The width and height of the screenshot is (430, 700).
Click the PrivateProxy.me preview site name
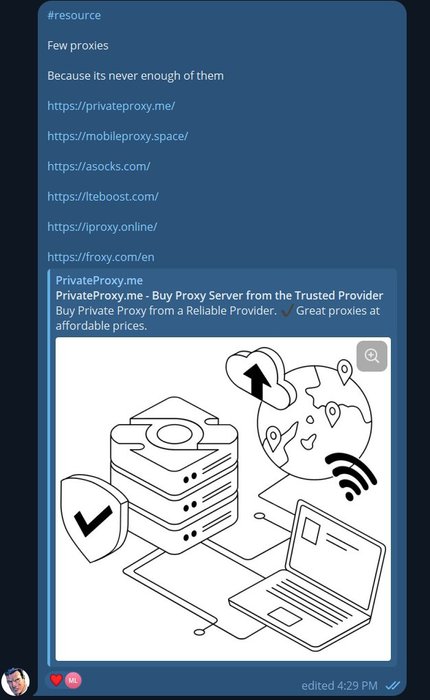click(x=99, y=280)
